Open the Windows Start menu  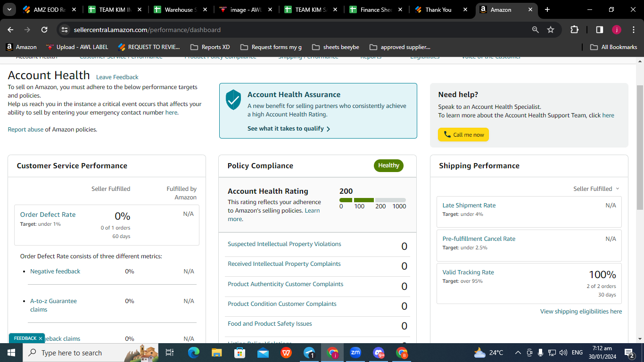point(11,353)
